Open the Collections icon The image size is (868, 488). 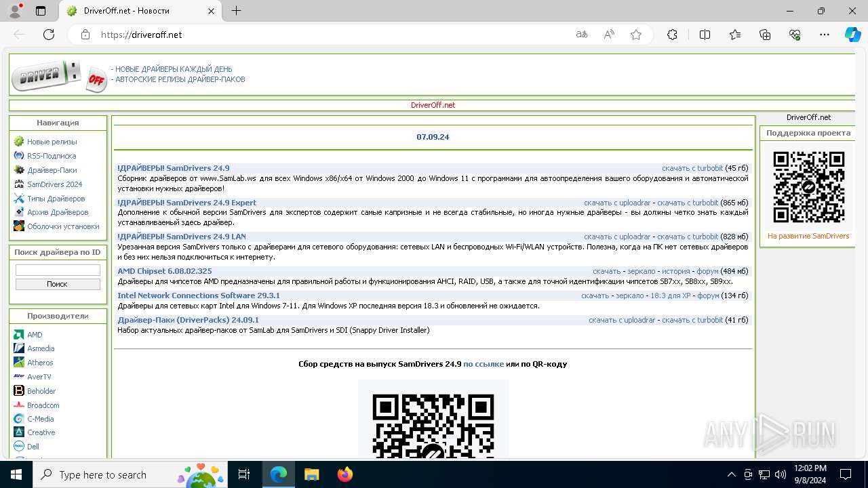click(765, 35)
